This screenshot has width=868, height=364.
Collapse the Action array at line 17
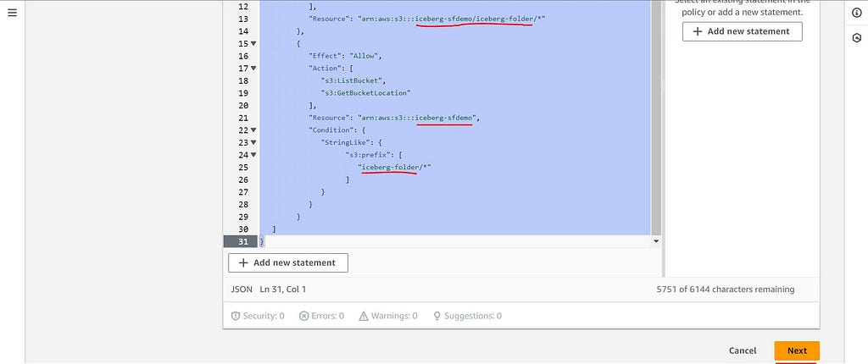point(253,68)
